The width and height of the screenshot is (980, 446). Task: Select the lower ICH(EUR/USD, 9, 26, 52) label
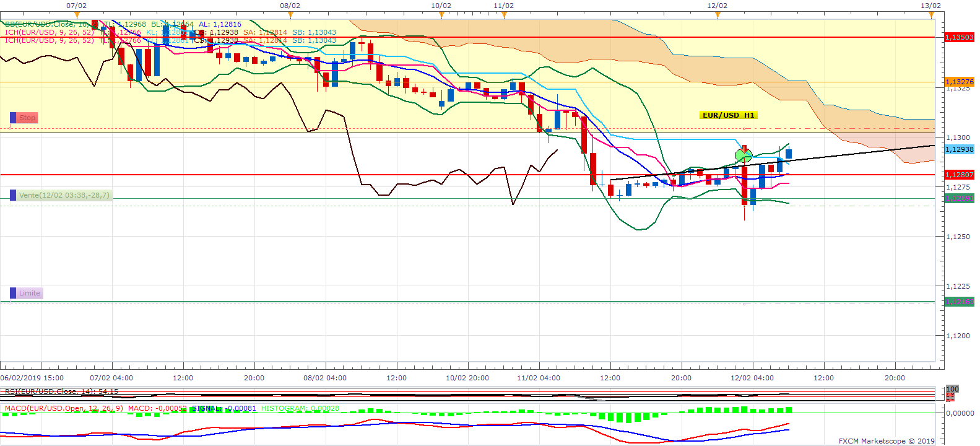tap(50, 40)
